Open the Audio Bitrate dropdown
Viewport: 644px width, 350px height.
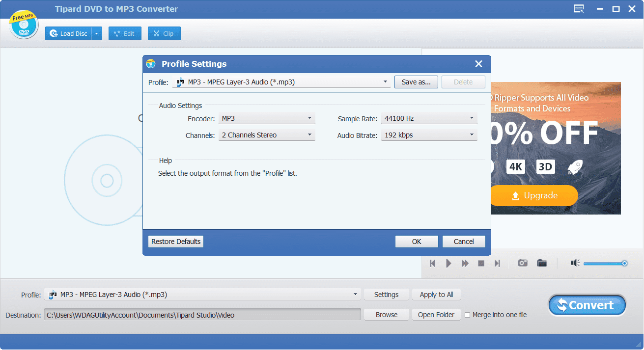coord(429,135)
